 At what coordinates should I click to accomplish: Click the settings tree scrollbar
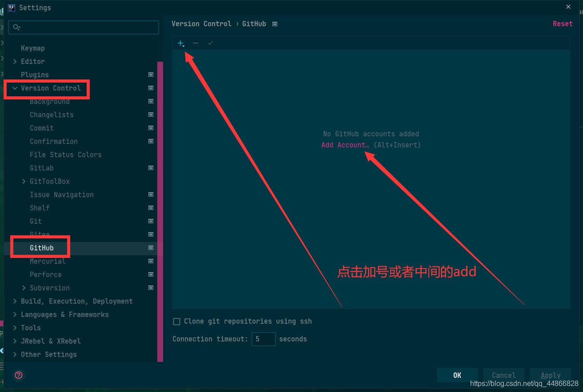pos(160,211)
